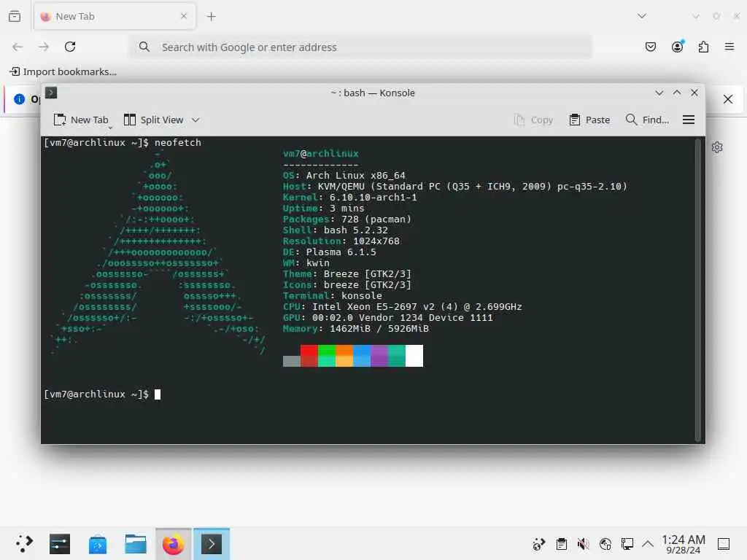This screenshot has width=747, height=560.
Task: Open the clock showing 1:24 AM
Action: [683, 544]
